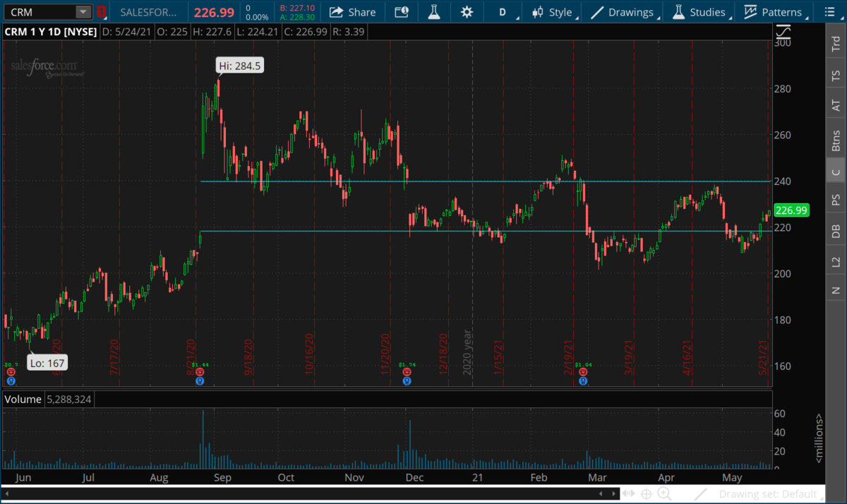This screenshot has width=847, height=504.
Task: Click the Lo: 167 price bubble
Action: (x=47, y=363)
